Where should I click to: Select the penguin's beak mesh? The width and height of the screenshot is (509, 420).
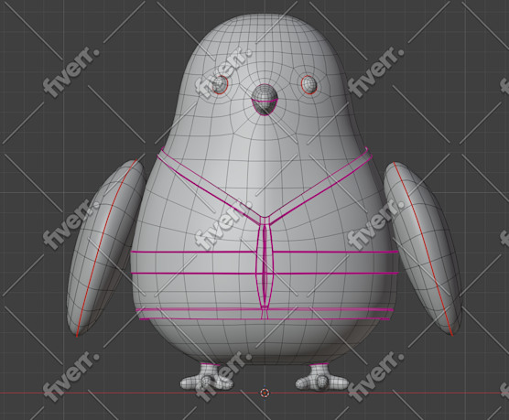(265, 99)
